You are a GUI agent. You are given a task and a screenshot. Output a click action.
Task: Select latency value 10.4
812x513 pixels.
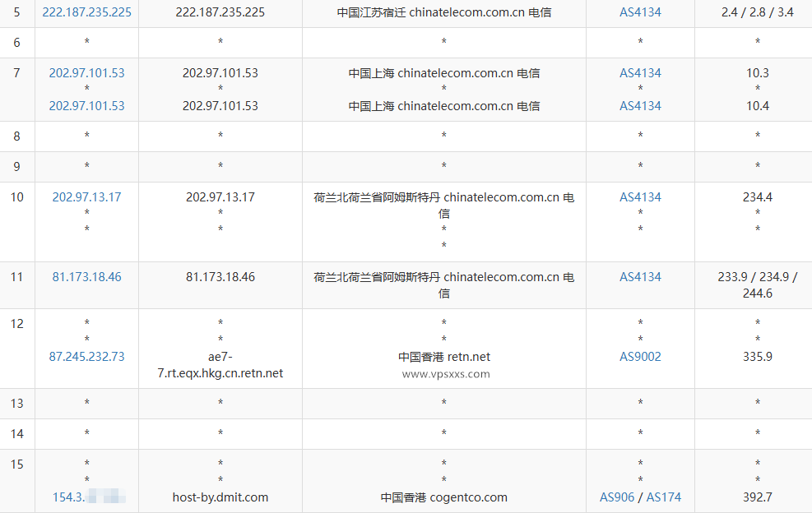757,106
